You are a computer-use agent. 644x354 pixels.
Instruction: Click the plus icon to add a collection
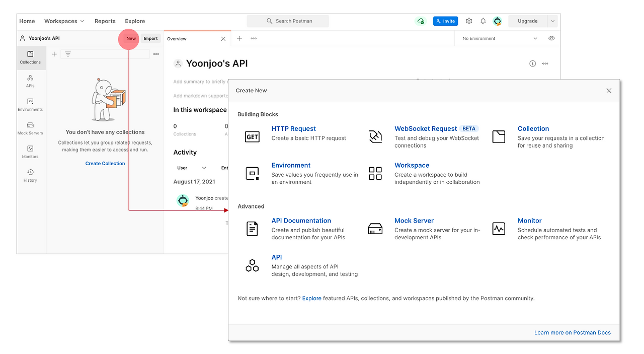pyautogui.click(x=54, y=54)
